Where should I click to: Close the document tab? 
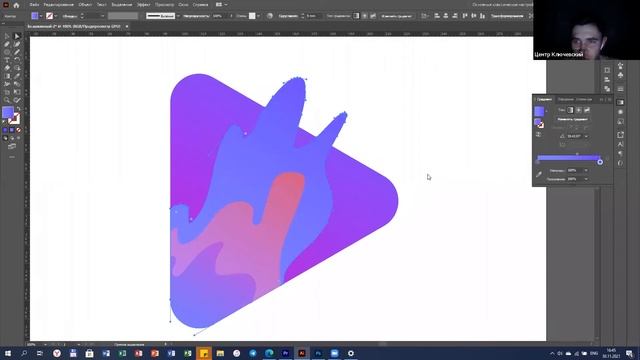[127, 27]
